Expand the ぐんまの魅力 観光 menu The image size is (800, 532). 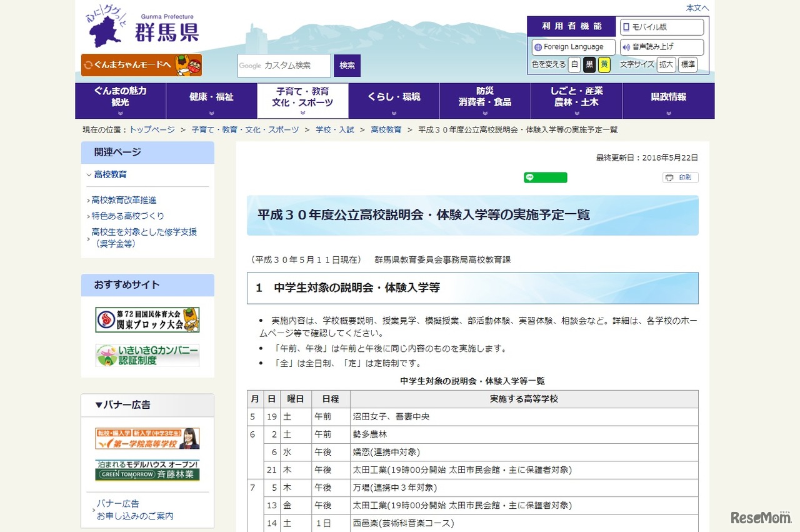pos(120,101)
